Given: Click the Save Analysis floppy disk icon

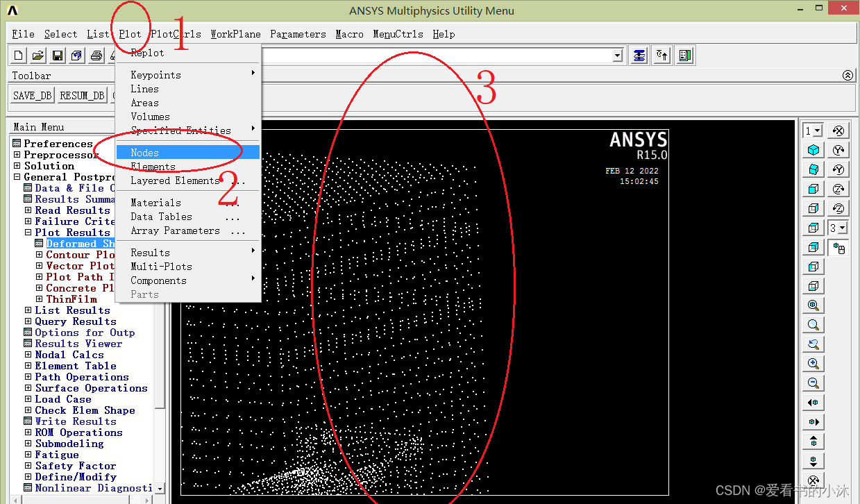Looking at the screenshot, I should click(58, 56).
